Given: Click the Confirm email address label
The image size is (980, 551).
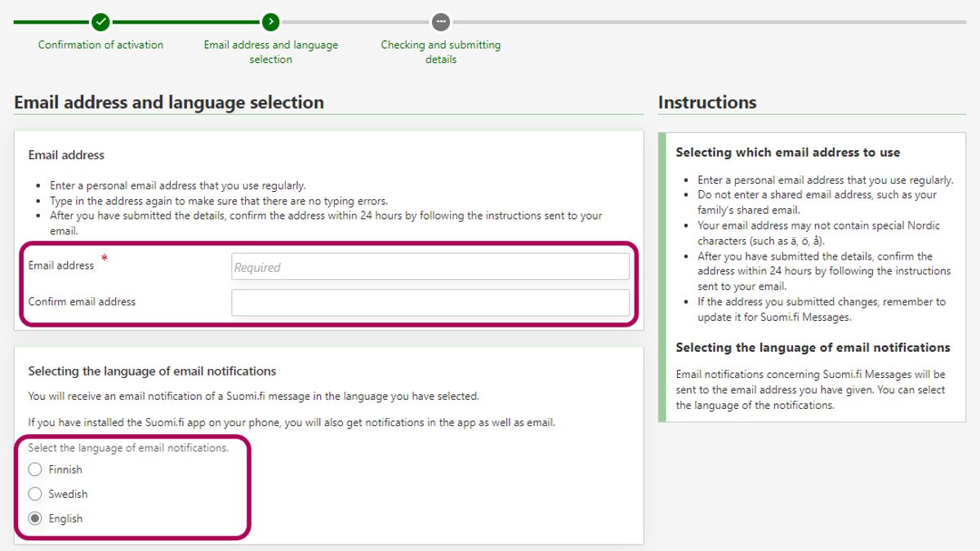Looking at the screenshot, I should click(x=82, y=302).
